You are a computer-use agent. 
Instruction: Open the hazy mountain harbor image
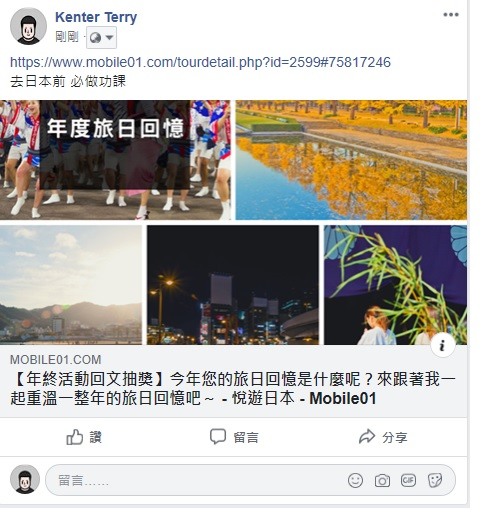pyautogui.click(x=71, y=285)
